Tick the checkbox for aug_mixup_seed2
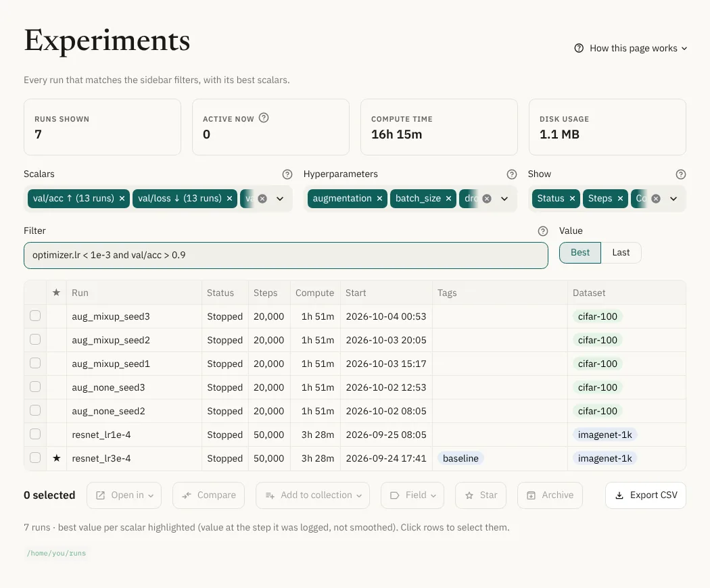This screenshot has width=710, height=588. (x=35, y=339)
